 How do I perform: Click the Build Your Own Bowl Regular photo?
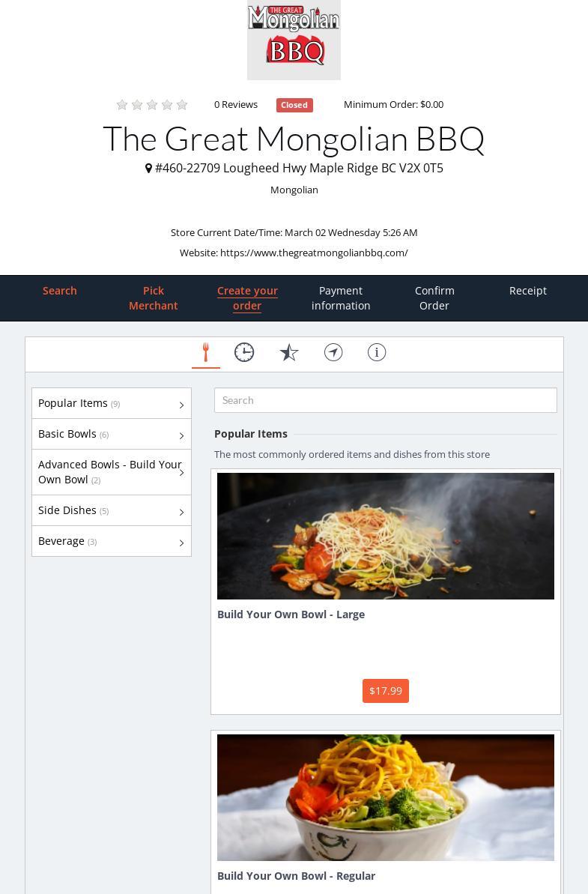pos(386,797)
